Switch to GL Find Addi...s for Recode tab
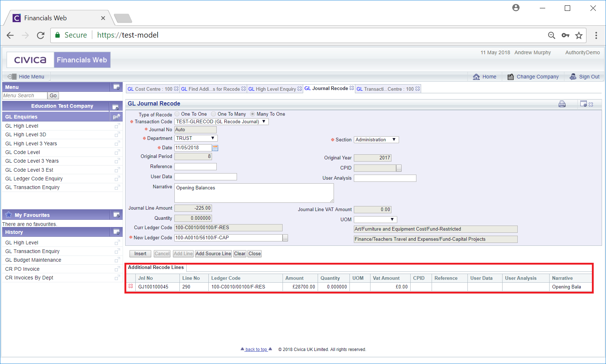Screen dimensions: 606x364 point(210,89)
